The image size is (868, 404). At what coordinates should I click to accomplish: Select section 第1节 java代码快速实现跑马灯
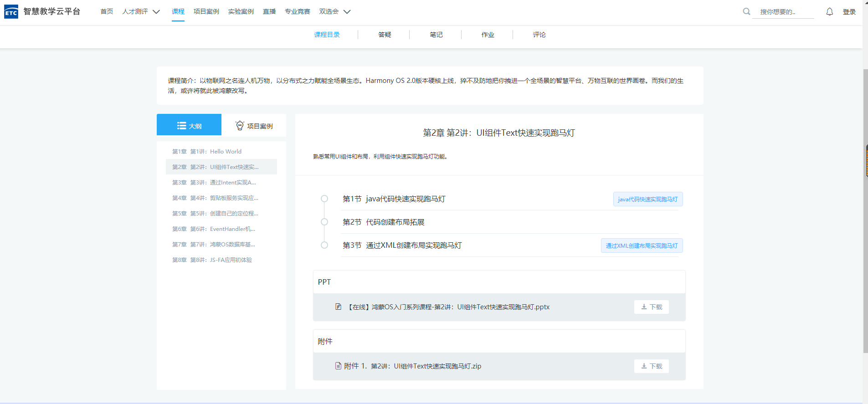[x=394, y=199]
